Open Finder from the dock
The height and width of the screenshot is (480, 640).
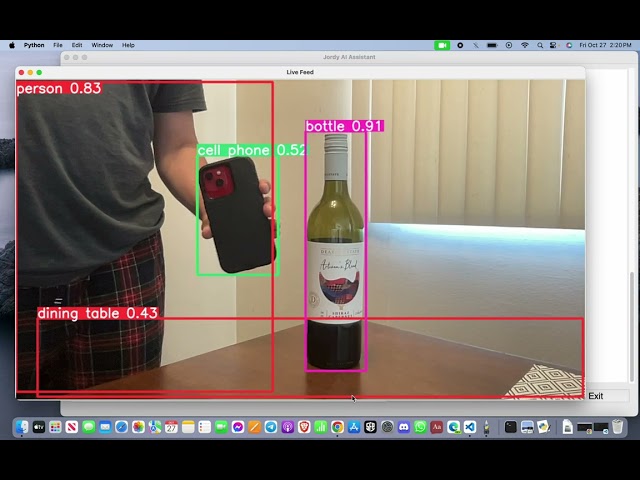tap(22, 427)
